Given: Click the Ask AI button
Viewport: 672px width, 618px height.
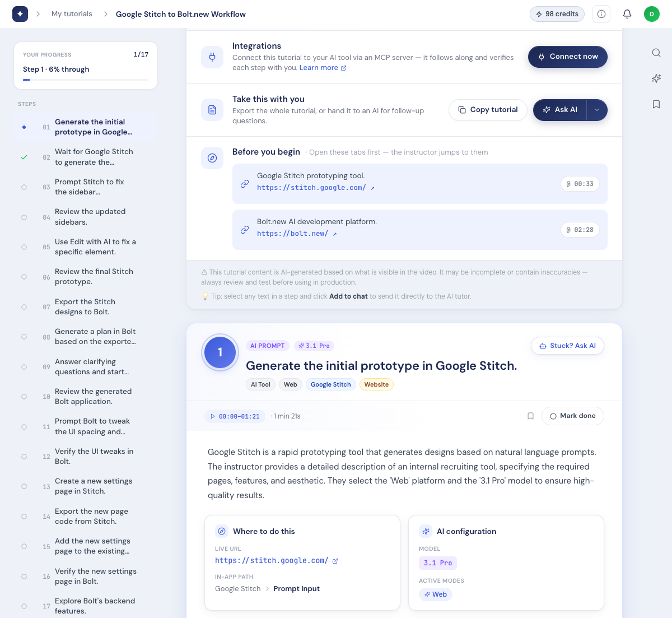Looking at the screenshot, I should 560,110.
